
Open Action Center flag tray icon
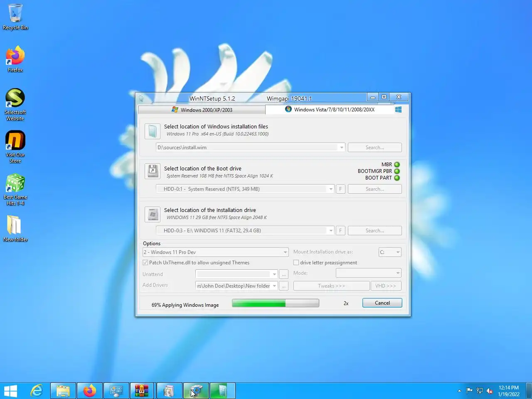tap(470, 391)
